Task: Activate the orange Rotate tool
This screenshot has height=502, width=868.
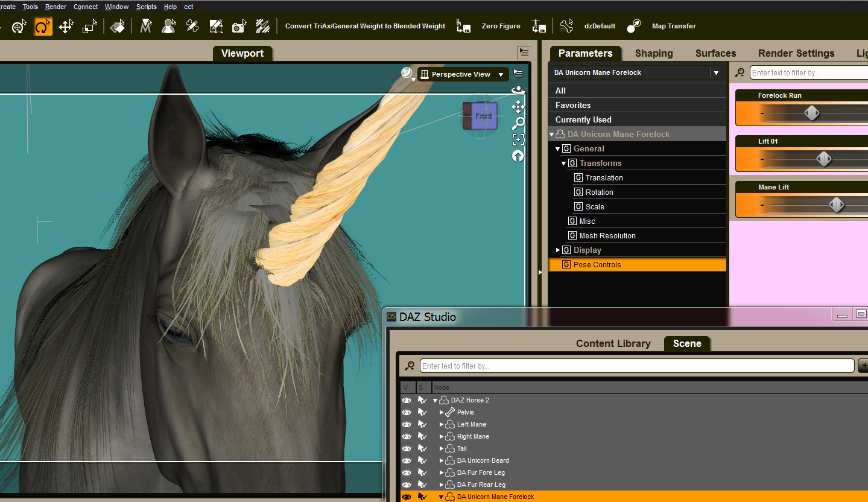Action: pos(43,27)
